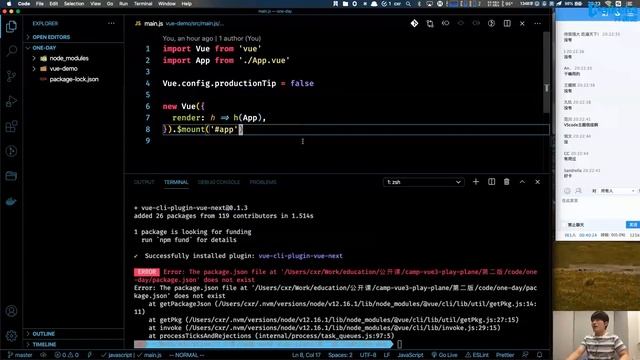The image size is (640, 360).
Task: Kill the terminal with the trash icon
Action: [507, 182]
